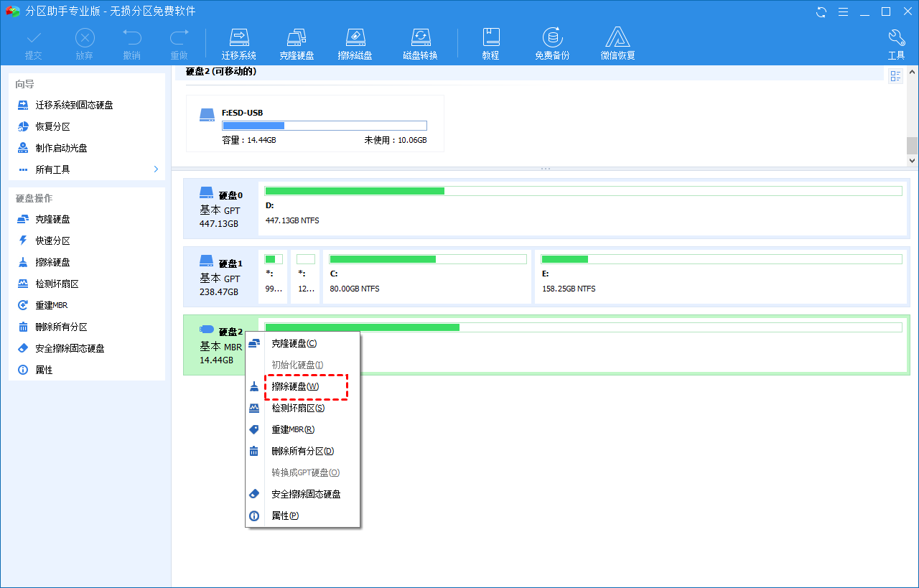
Task: Click the vertical scrollbar in disk list
Action: click(912, 146)
